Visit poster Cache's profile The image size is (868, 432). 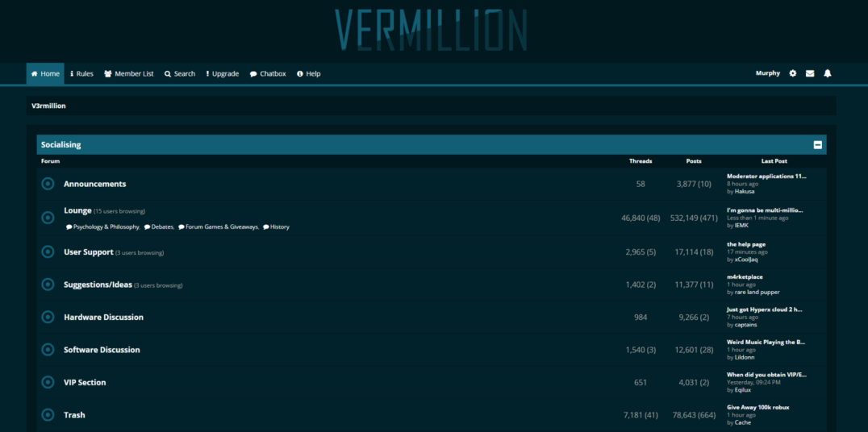(743, 422)
